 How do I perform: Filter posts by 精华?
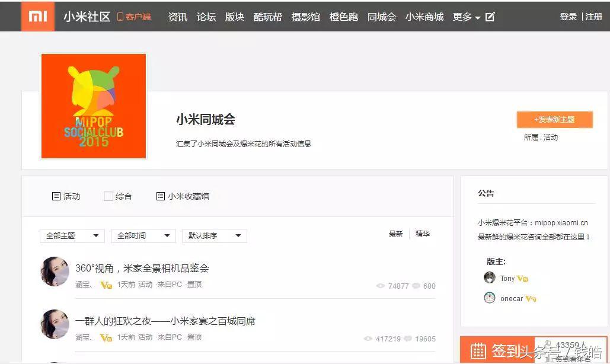click(423, 234)
